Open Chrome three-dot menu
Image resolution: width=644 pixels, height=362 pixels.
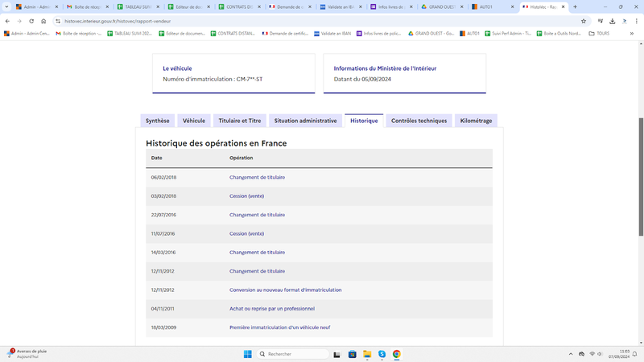click(637, 21)
